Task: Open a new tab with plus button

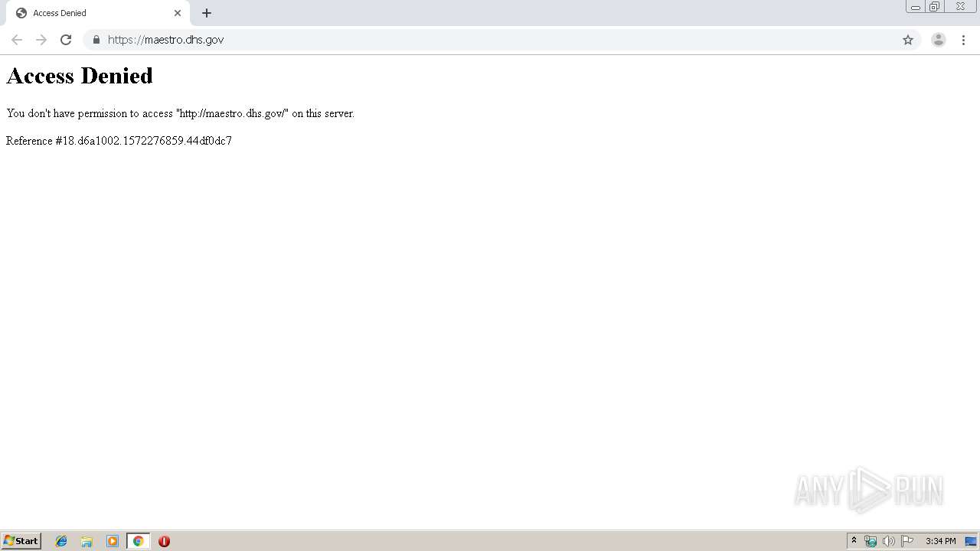Action: coord(207,13)
